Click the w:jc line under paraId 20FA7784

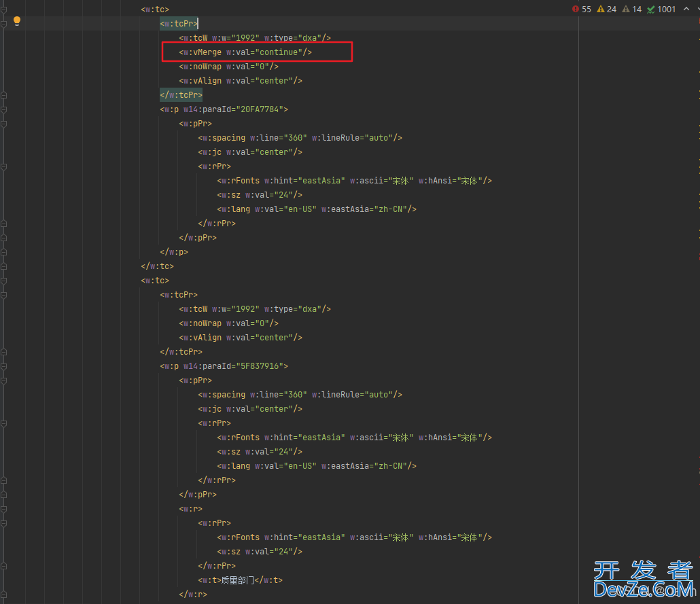[x=250, y=152]
